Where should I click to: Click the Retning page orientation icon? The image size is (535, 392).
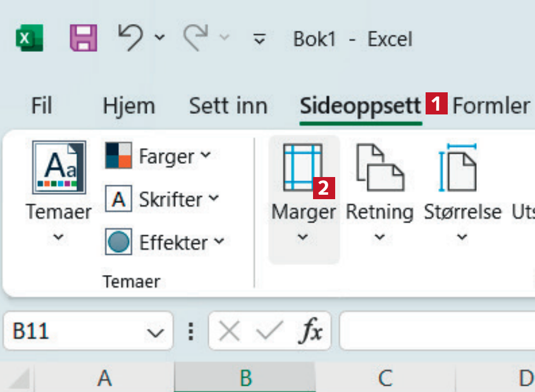(x=379, y=168)
